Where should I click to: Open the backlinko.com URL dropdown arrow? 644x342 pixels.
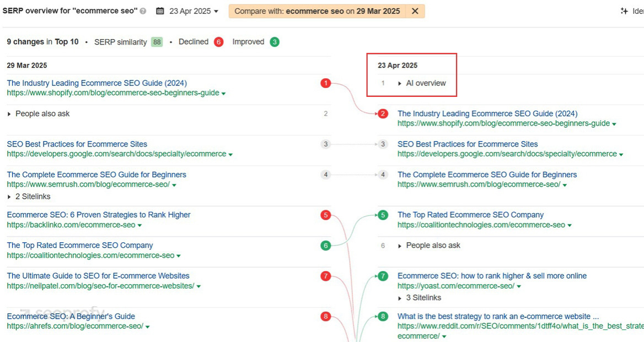coord(139,225)
